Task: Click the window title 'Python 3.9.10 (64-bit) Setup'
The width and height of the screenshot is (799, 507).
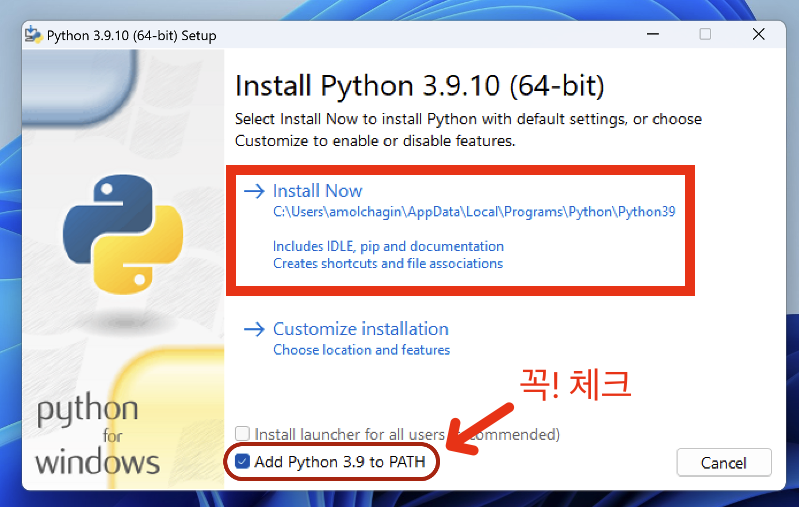Action: pos(131,36)
